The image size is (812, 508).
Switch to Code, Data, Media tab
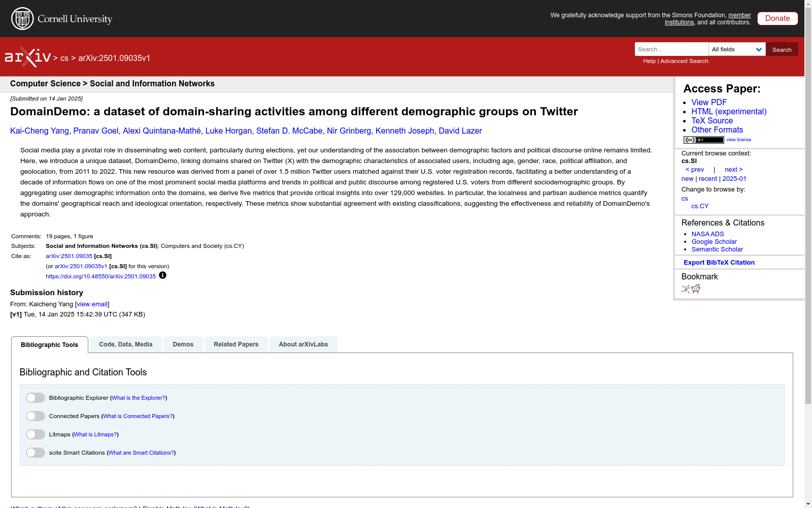click(x=126, y=344)
